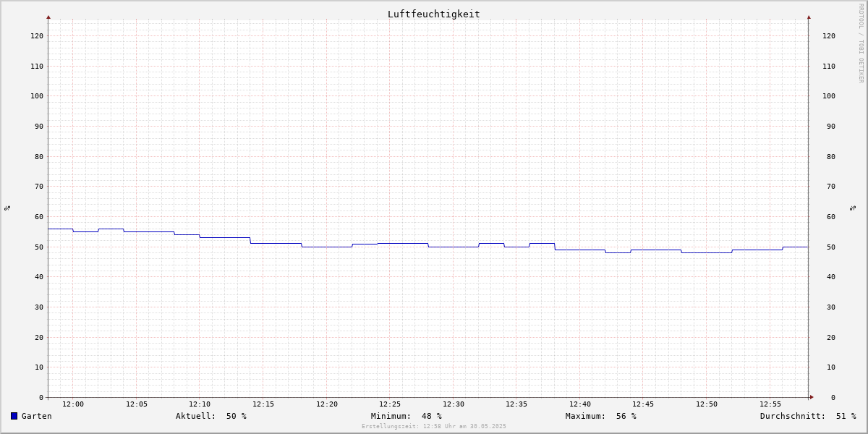Click the 12:50 time axis label
Viewport: 868px width, 434px height.
[707, 404]
